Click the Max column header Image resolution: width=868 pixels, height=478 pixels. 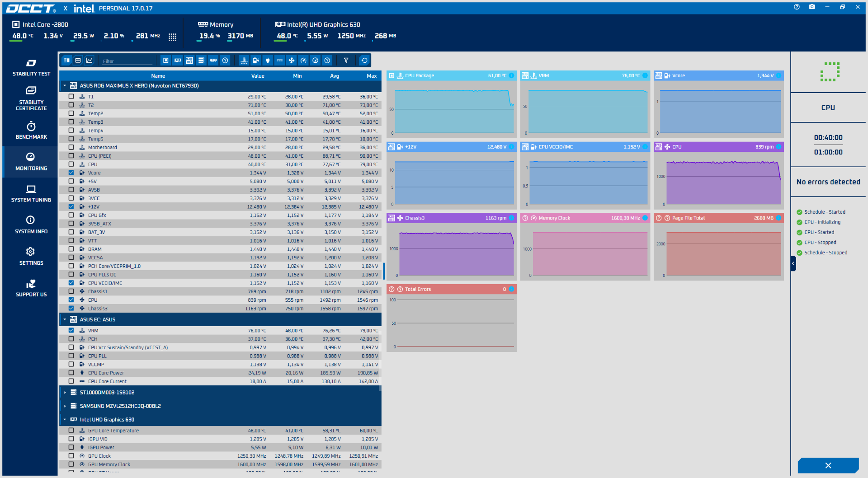(372, 76)
